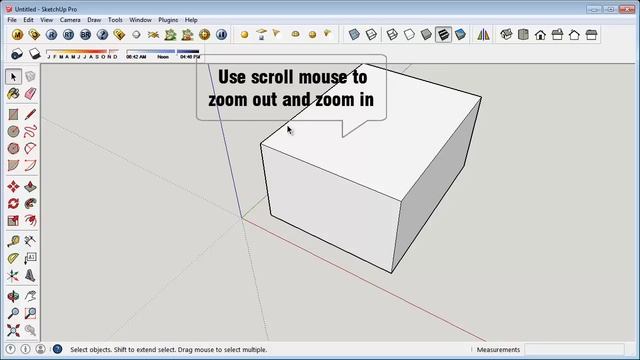640x360 pixels.
Task: Select the 3D Text tool
Action: point(30,276)
